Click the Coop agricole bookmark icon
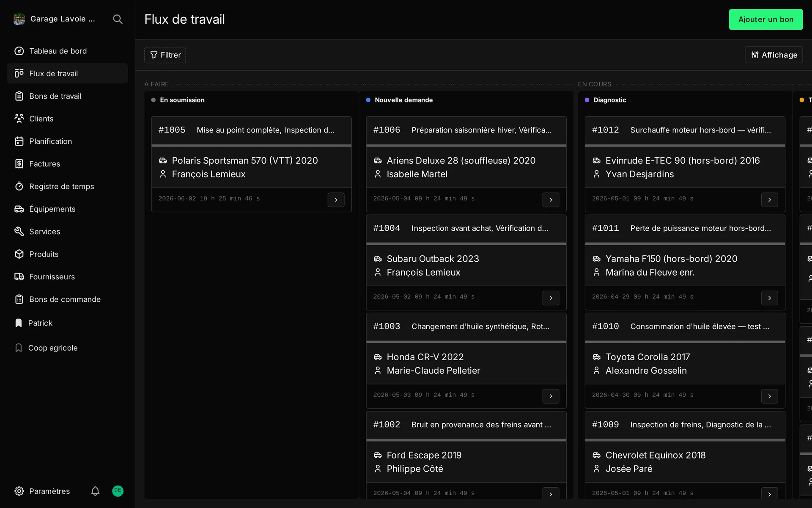The image size is (812, 508). 18,348
